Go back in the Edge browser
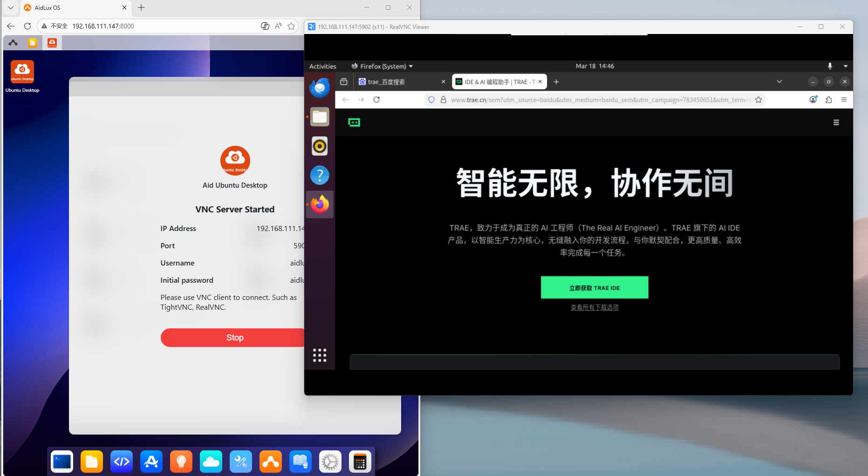This screenshot has width=868, height=476. pos(11,26)
